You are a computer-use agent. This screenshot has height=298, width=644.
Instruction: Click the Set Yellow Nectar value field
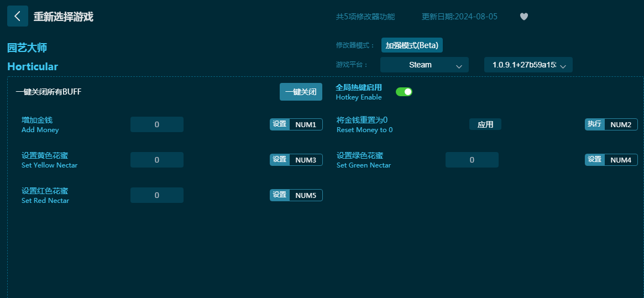point(156,160)
